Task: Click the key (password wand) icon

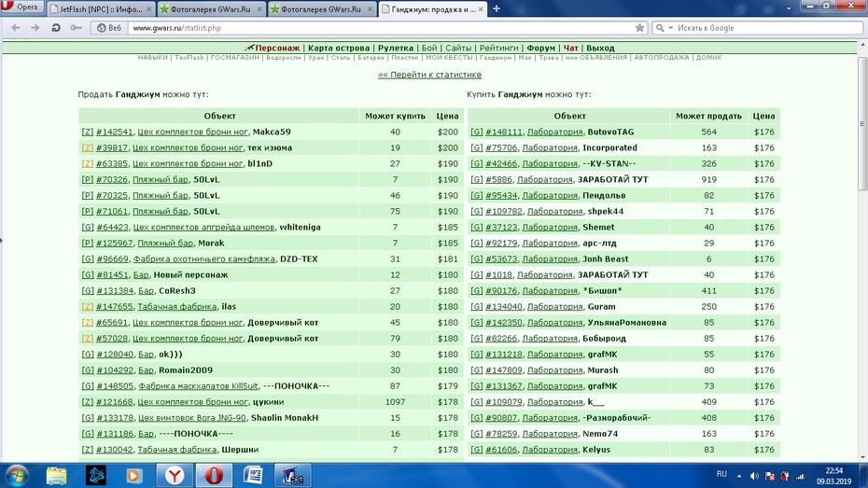Action: point(76,28)
